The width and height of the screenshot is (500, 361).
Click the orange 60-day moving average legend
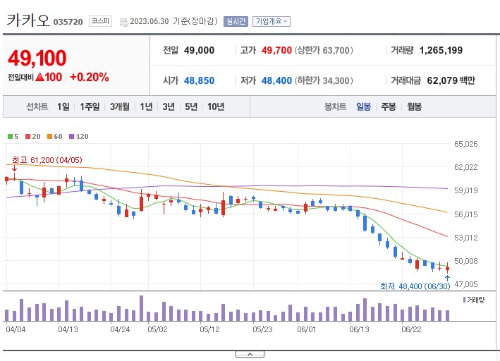click(55, 136)
